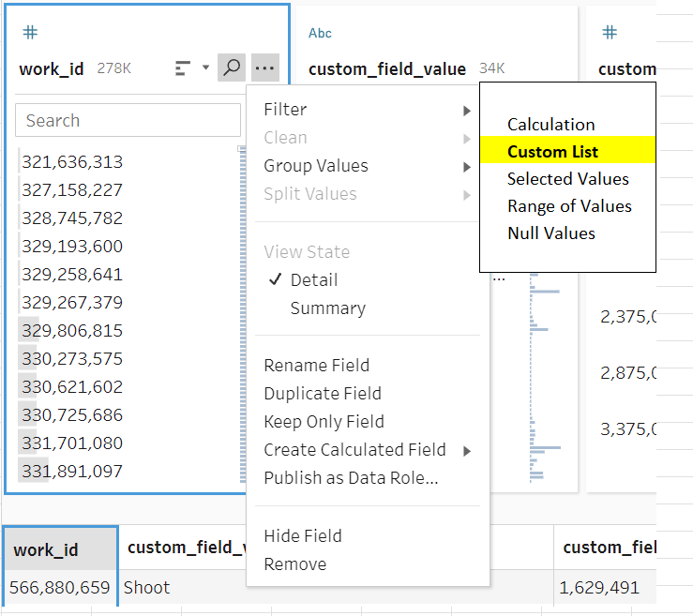Click the Search box in work_id card

[x=128, y=121]
